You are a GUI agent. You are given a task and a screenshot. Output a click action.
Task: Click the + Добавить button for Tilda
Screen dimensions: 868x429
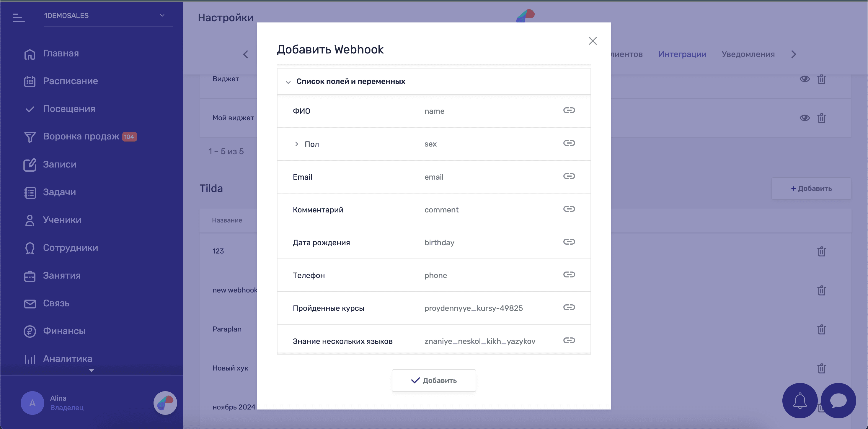click(811, 188)
